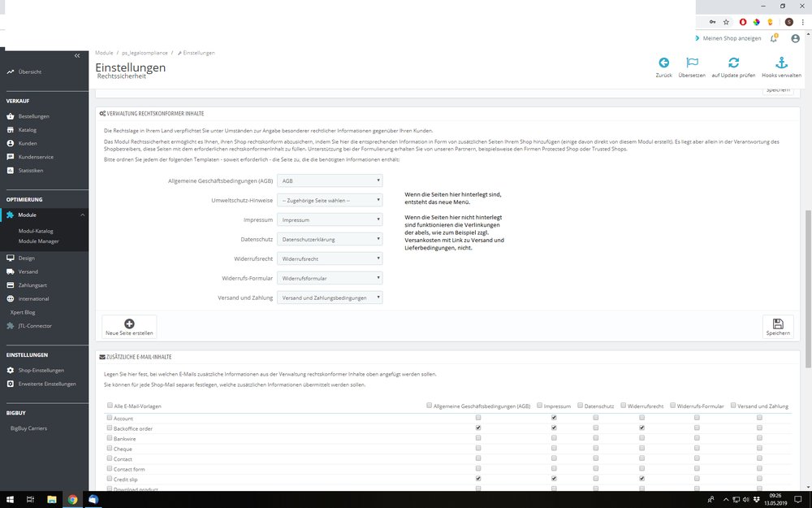Click the Kunden person icon
The height and width of the screenshot is (508, 812).
point(11,143)
